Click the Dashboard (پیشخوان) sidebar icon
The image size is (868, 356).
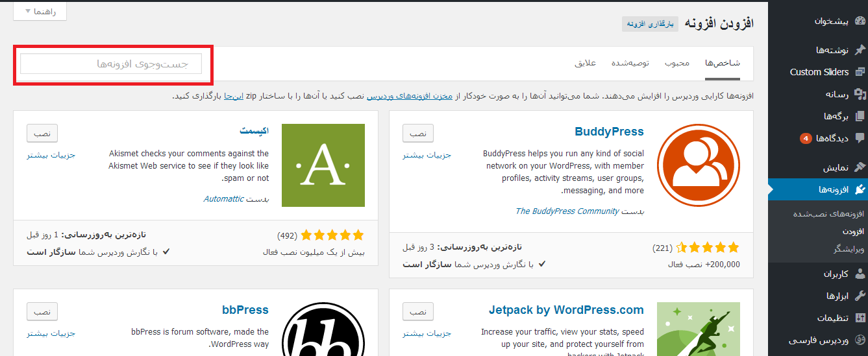point(860,21)
